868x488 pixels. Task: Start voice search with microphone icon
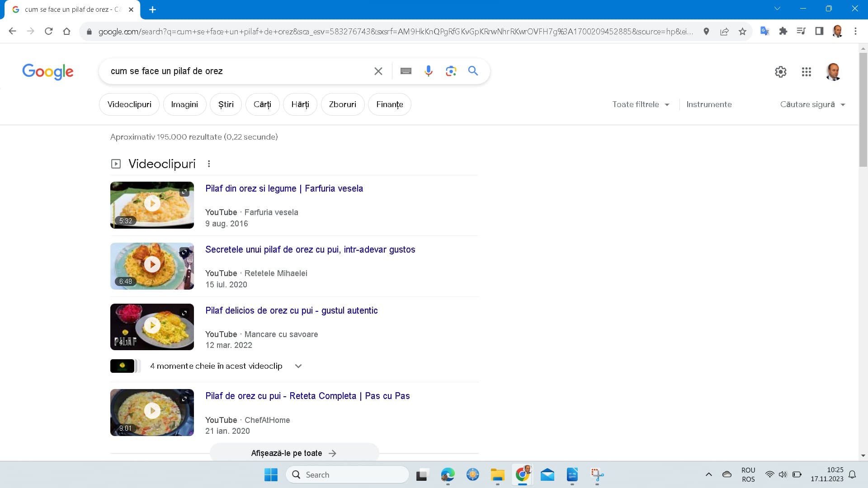click(428, 71)
